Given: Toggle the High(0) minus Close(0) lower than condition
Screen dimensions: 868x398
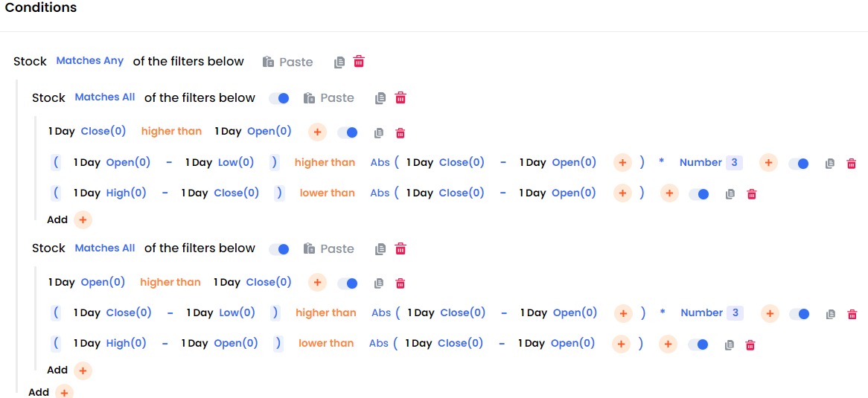Looking at the screenshot, I should (x=698, y=194).
